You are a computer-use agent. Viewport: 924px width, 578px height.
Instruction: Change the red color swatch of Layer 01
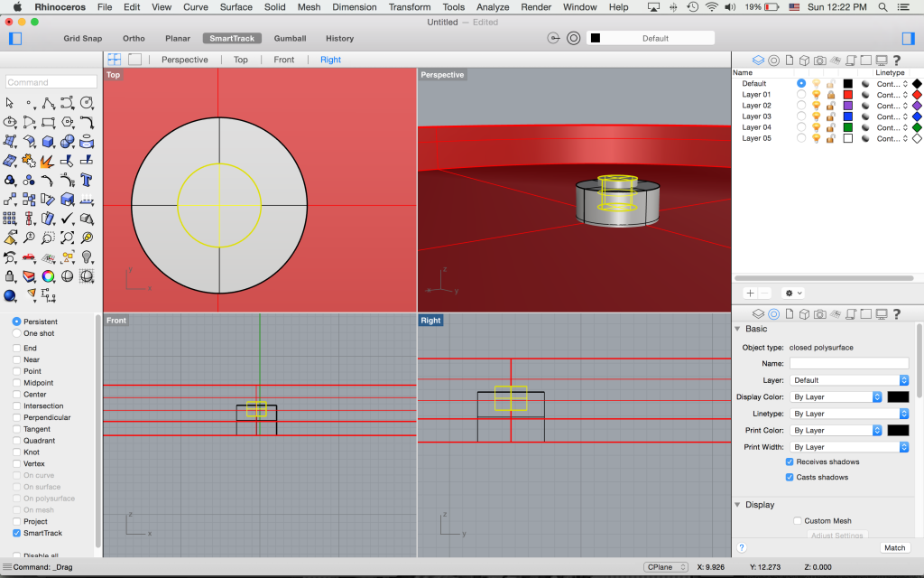click(x=848, y=94)
